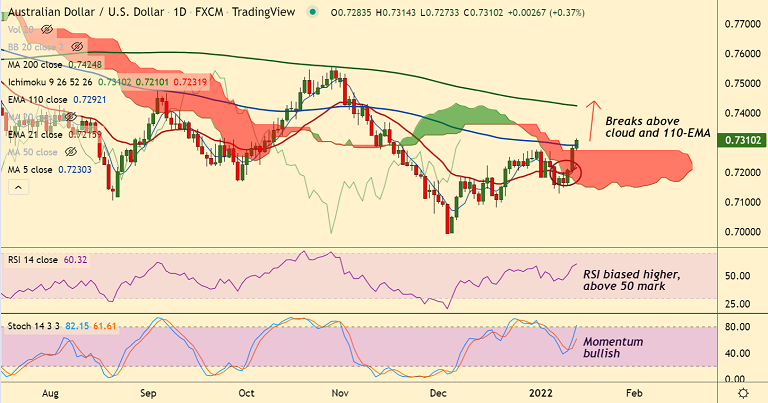Select the MA 200 close indicator label
The width and height of the screenshot is (768, 403).
coord(35,65)
